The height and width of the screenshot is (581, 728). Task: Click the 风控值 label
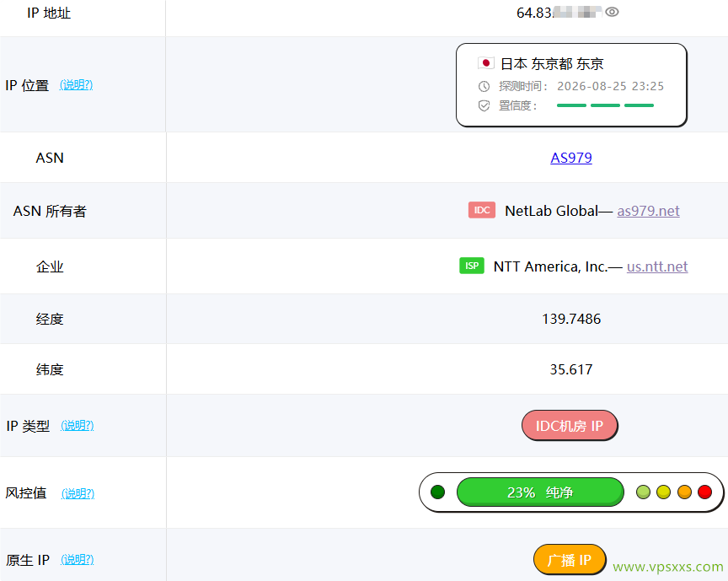26,493
